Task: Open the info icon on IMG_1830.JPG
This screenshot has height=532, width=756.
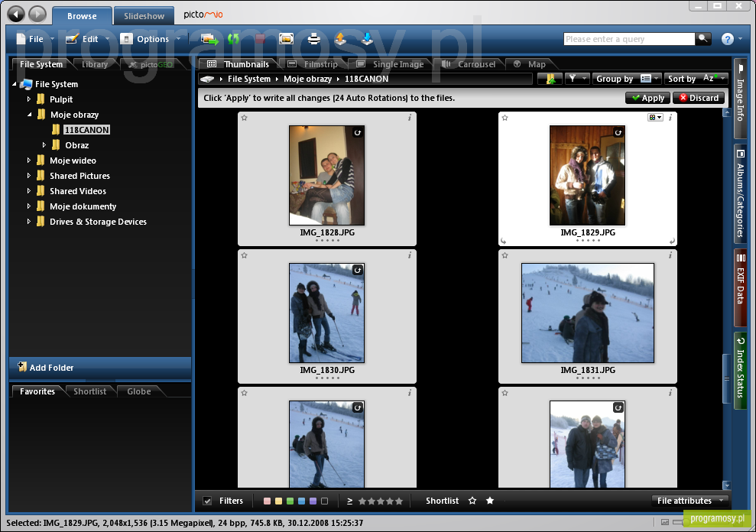Action: tap(410, 255)
